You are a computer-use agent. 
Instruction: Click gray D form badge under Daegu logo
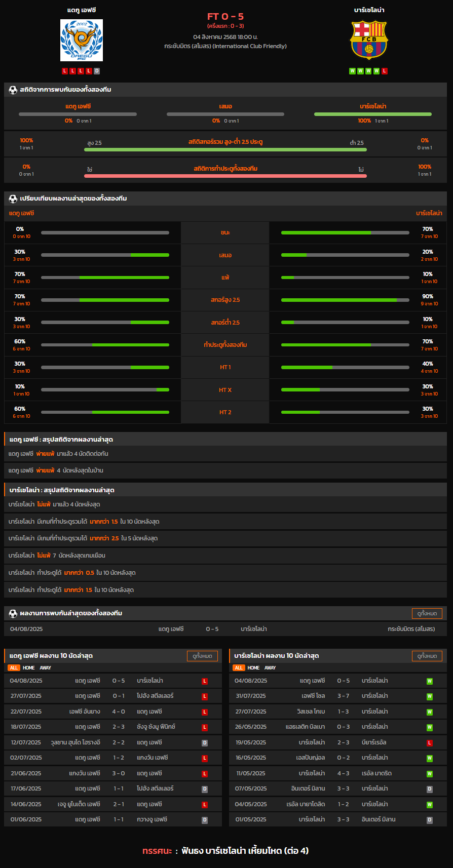97,71
